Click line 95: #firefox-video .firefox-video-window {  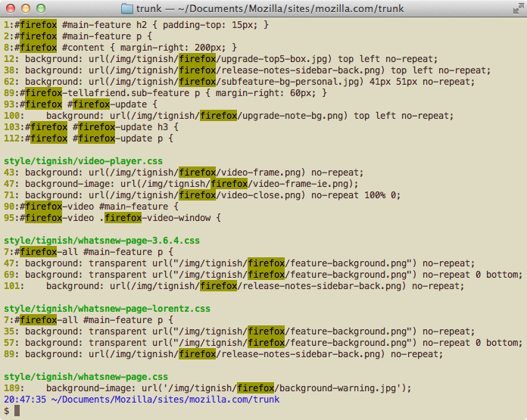pos(113,218)
